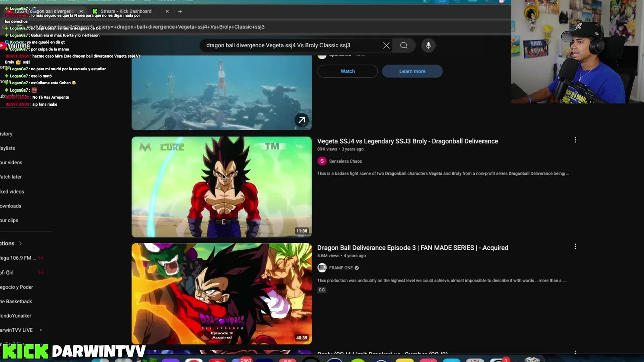Screen dimensions: 644x362
Task: Start voice search with the microphone icon
Action: click(428, 45)
